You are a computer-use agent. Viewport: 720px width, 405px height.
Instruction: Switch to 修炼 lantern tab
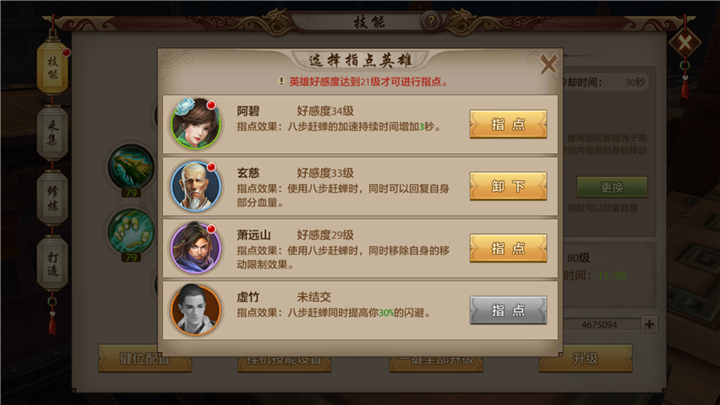pyautogui.click(x=52, y=198)
